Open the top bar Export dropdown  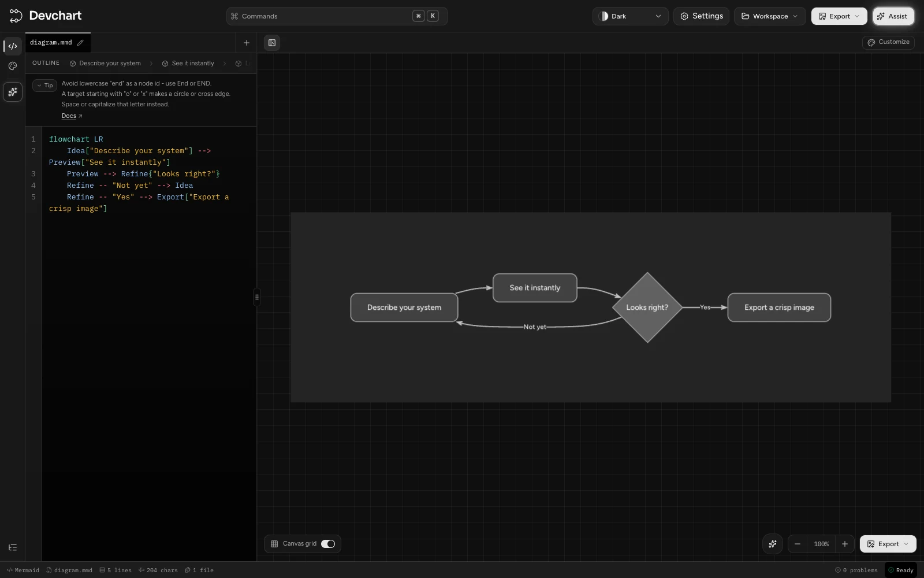(839, 16)
